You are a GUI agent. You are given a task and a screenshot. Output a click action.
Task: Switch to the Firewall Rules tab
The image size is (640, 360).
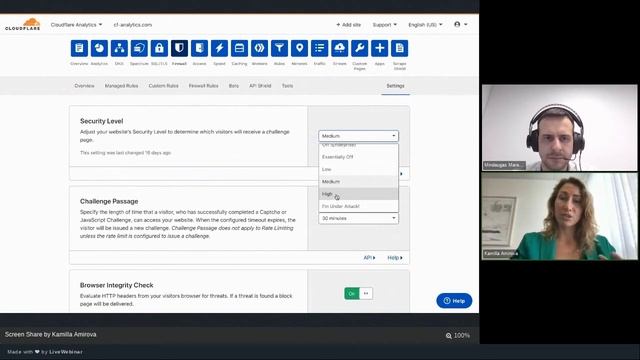tap(203, 86)
